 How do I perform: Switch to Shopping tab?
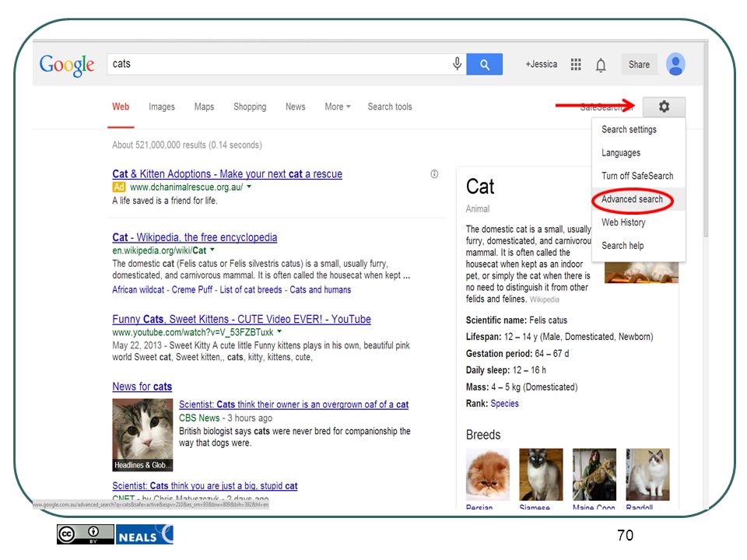(x=250, y=107)
